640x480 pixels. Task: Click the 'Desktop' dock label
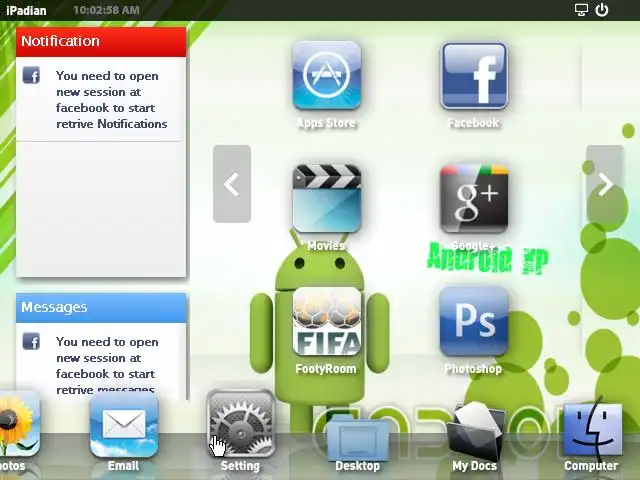point(358,466)
